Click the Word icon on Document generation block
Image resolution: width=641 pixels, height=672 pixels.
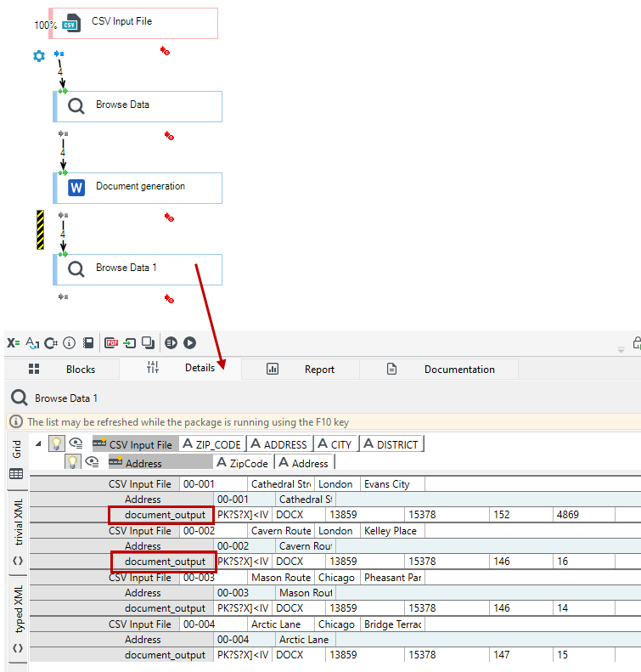pos(76,188)
